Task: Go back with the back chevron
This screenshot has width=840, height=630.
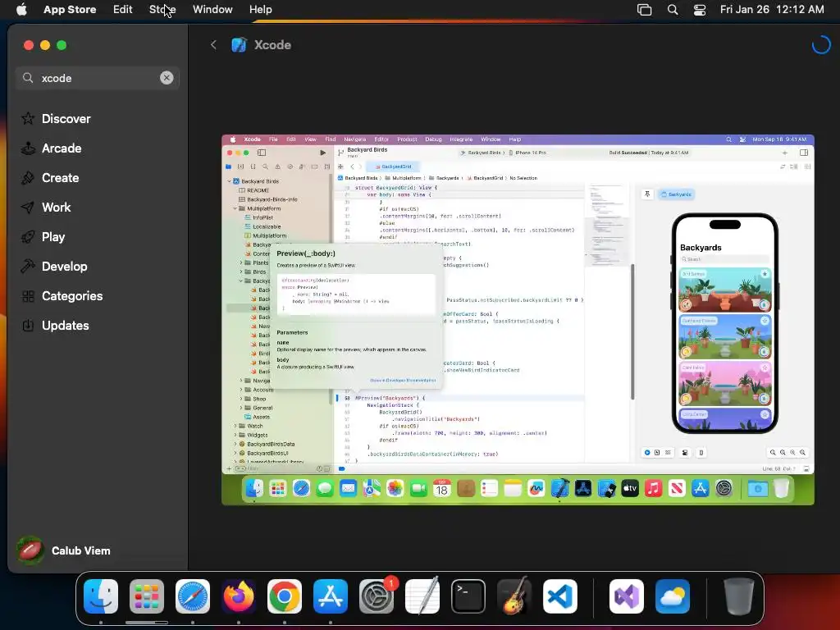Action: tap(213, 45)
